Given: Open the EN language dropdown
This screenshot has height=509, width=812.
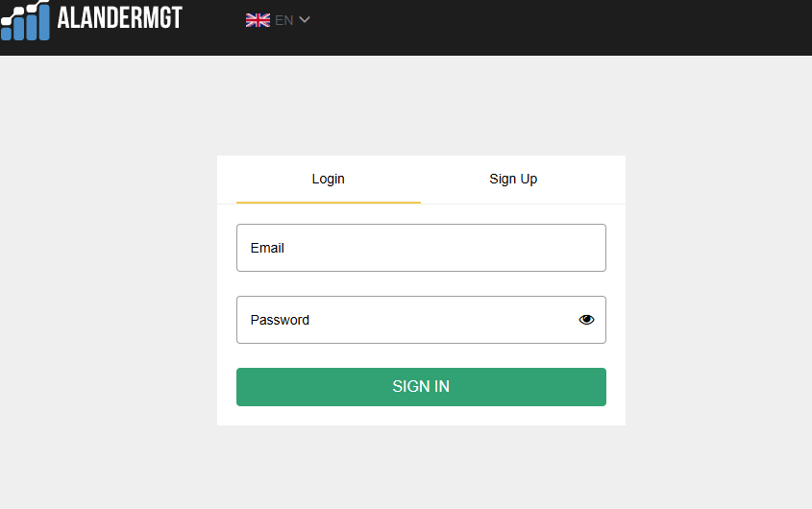Looking at the screenshot, I should 279,20.
